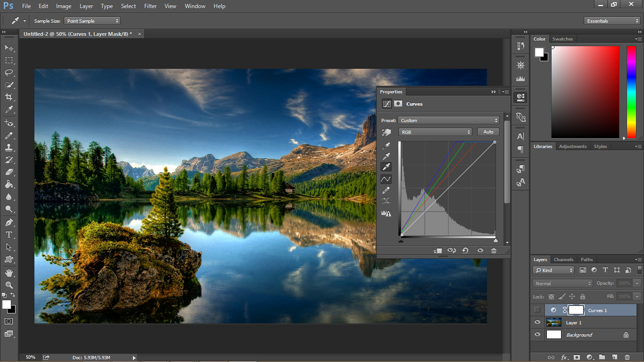
Task: Open the Sample Size dropdown
Action: (x=92, y=21)
